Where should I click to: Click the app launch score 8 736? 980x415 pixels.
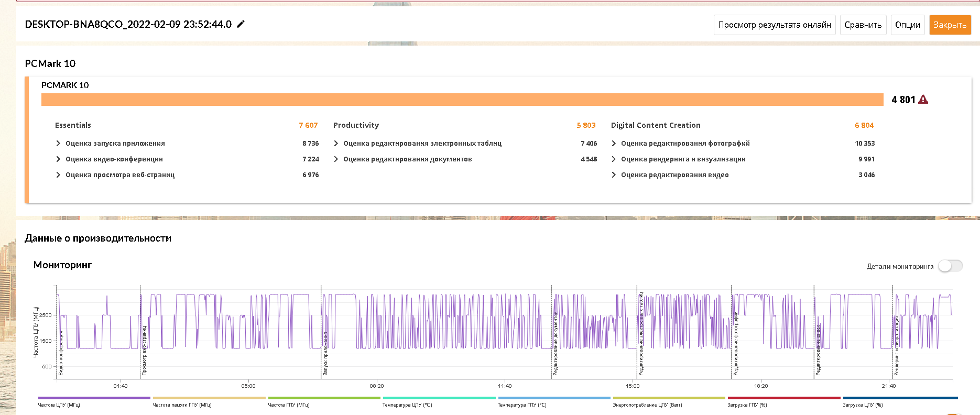click(311, 143)
